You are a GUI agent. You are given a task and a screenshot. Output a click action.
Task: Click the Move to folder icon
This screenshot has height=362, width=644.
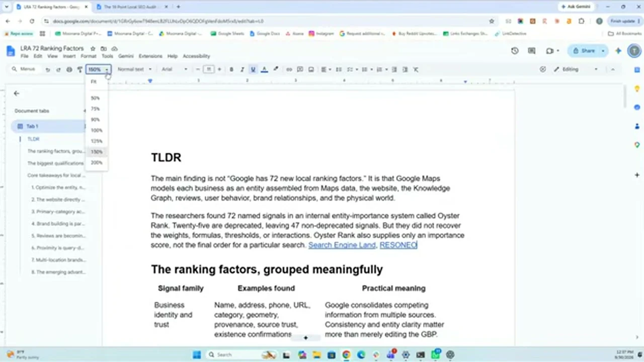pos(104,48)
